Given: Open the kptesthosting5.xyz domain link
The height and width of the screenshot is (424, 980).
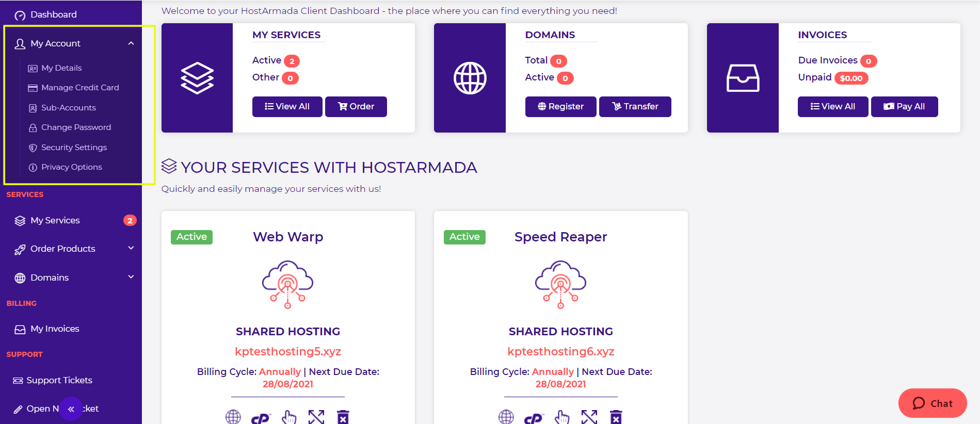Looking at the screenshot, I should 288,351.
